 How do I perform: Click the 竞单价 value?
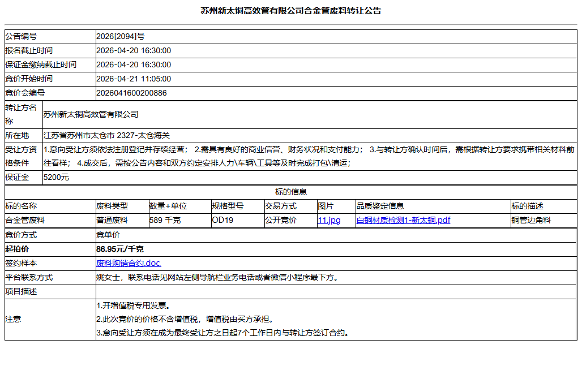108,235
